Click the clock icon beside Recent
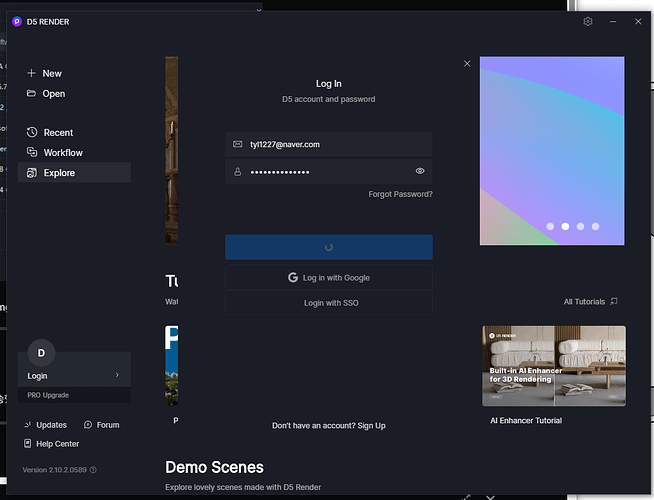The image size is (654, 500). coord(32,132)
